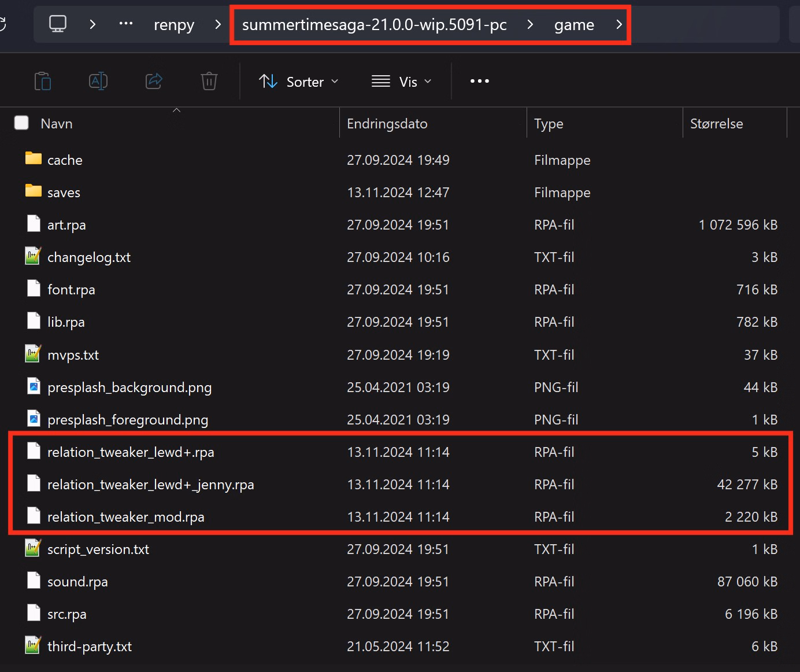Click the 6 196 kB size value
This screenshot has height=672, width=800.
(751, 614)
